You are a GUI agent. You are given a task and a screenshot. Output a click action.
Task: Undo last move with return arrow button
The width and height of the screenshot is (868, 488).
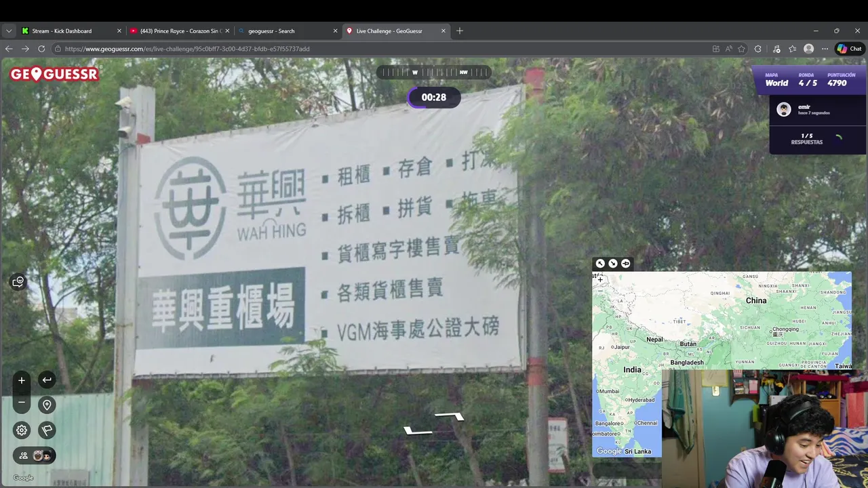point(47,380)
